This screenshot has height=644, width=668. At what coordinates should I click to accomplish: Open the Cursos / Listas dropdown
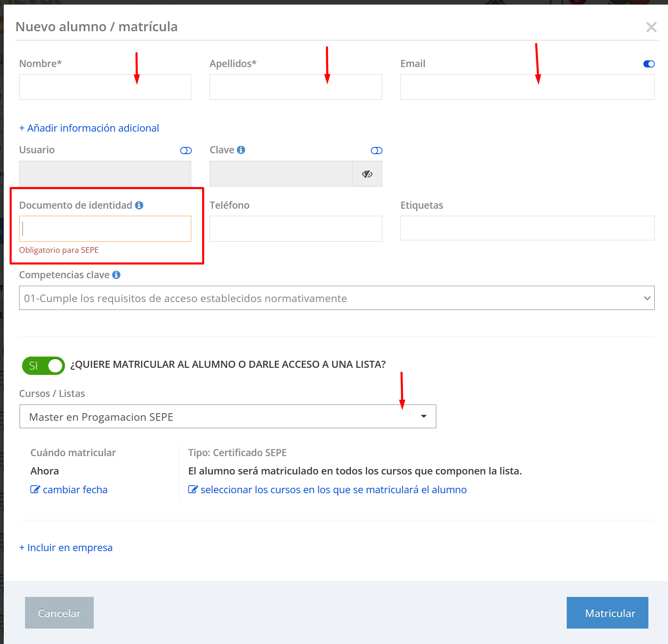pos(228,417)
